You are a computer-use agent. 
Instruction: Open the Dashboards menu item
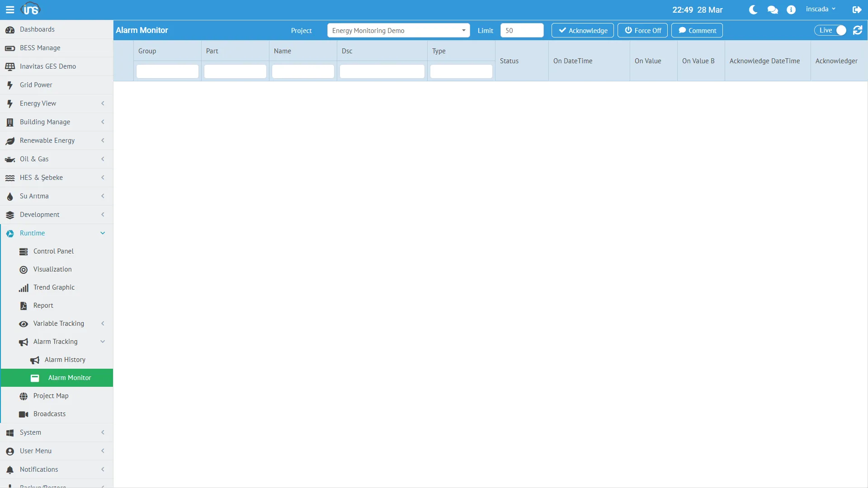[37, 29]
